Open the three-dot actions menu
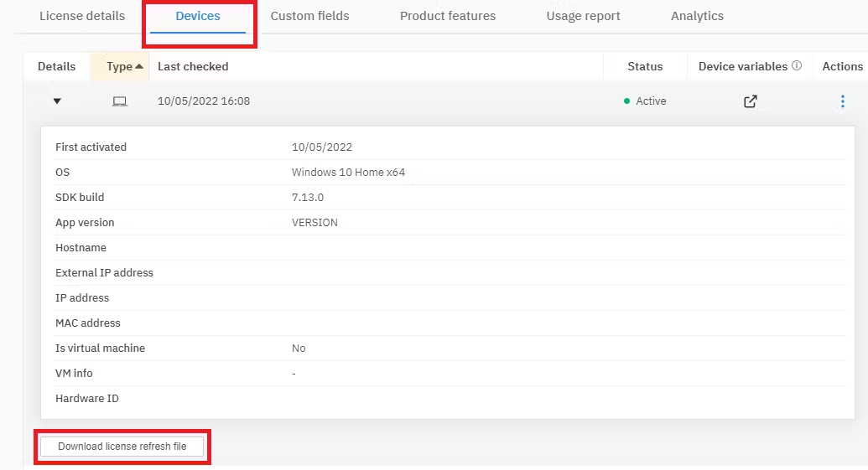Image resolution: width=868 pixels, height=470 pixels. [x=842, y=101]
